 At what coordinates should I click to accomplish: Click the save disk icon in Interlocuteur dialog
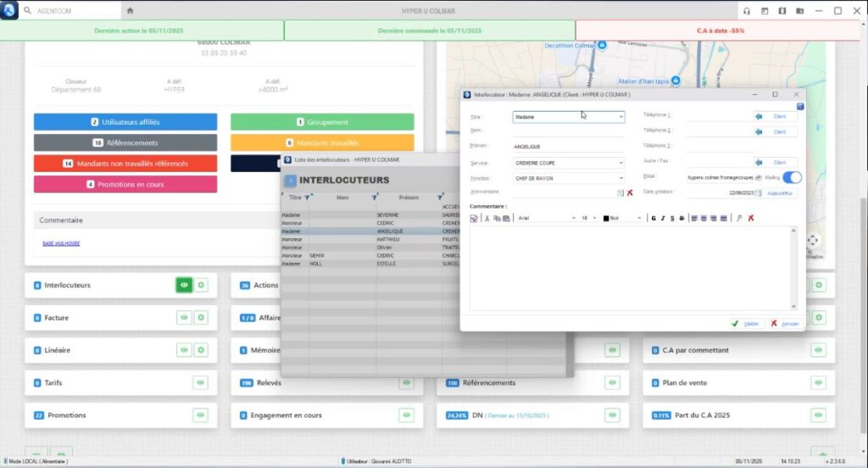[800, 106]
